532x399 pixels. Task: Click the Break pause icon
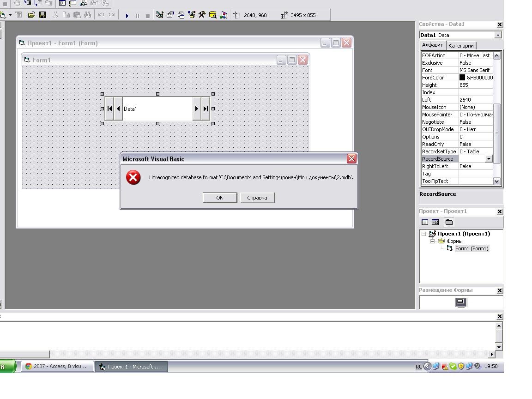click(138, 16)
